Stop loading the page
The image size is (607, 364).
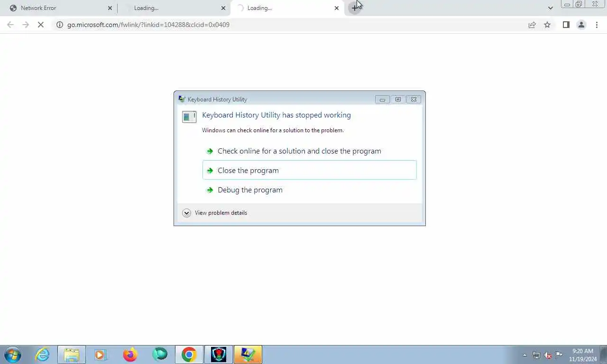[41, 25]
